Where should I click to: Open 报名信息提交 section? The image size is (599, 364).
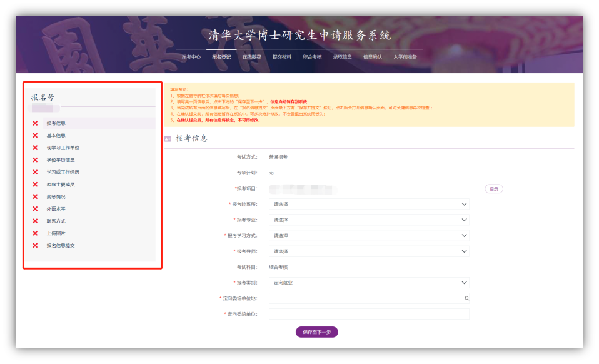pos(61,246)
